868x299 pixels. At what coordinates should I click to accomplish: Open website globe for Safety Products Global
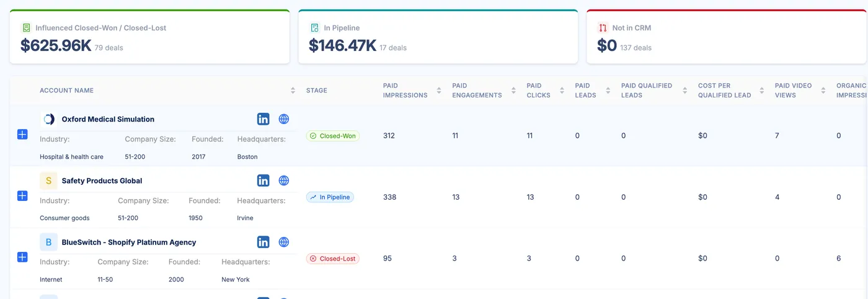tap(284, 181)
